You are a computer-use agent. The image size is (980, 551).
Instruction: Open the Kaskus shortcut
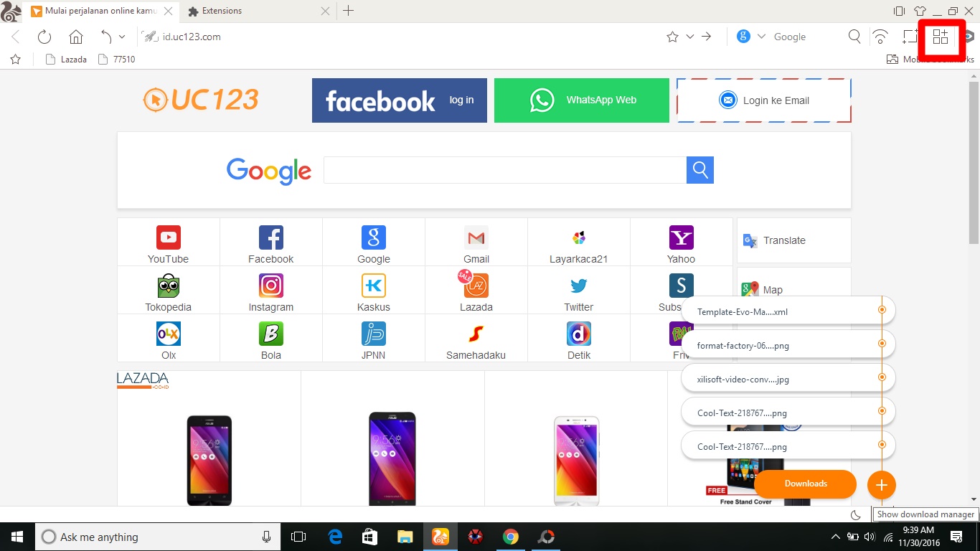point(374,291)
